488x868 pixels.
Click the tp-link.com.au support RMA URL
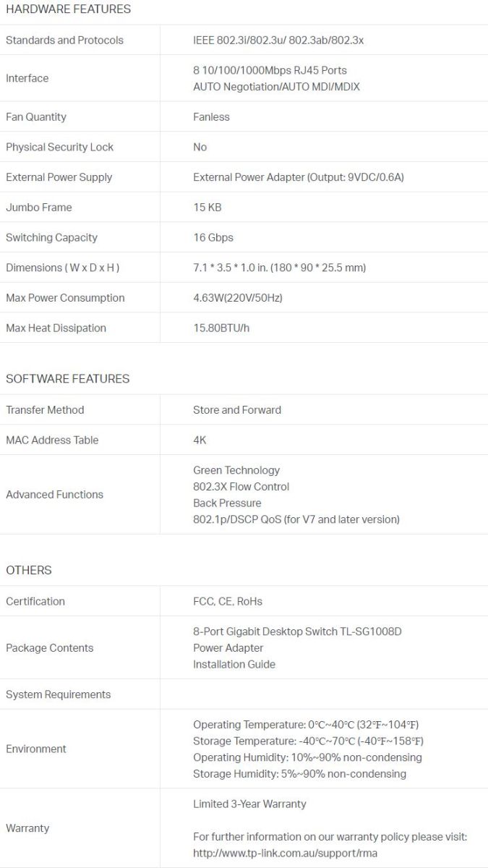click(285, 853)
